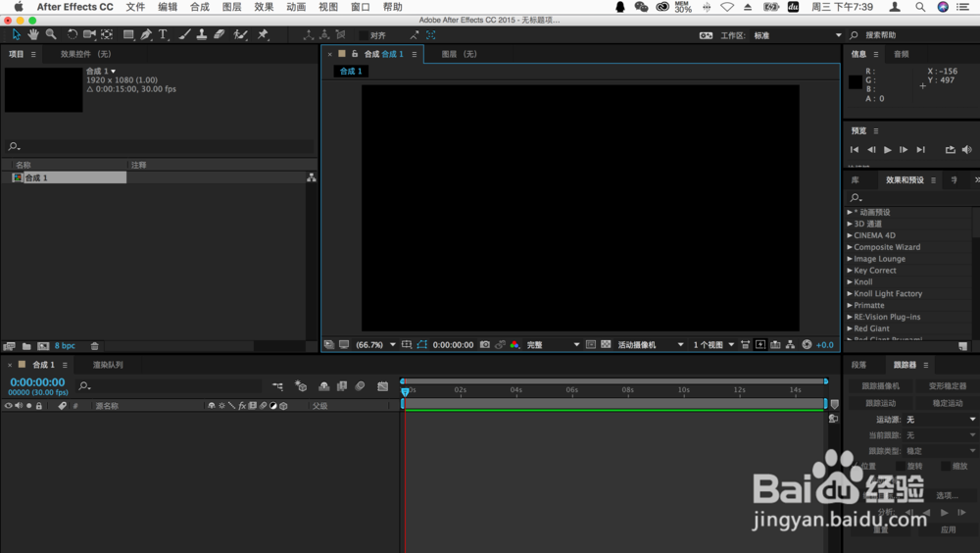Create a new composition from Project panel footer
Viewport: 980px width, 553px height.
[43, 346]
